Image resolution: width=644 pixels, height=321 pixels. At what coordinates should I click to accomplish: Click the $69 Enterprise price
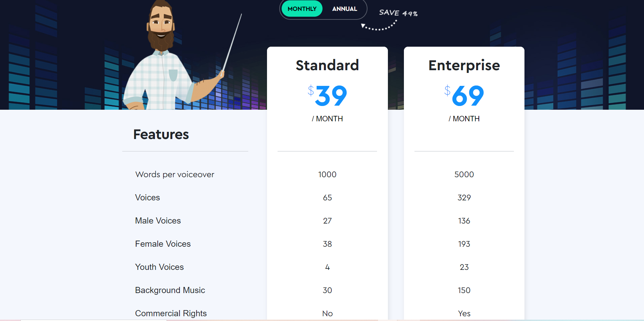464,96
